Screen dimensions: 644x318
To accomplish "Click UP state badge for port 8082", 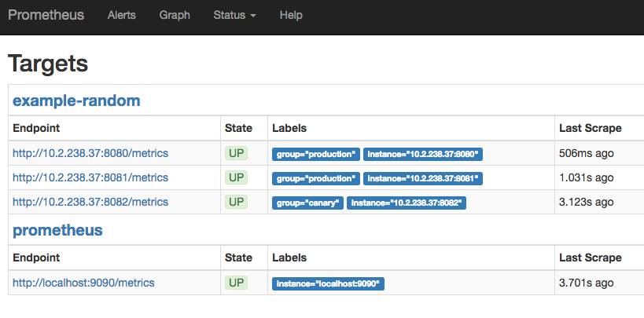I will [236, 202].
